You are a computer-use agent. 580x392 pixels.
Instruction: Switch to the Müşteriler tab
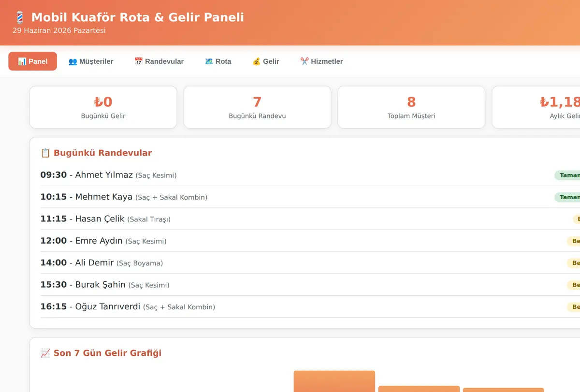(x=91, y=61)
